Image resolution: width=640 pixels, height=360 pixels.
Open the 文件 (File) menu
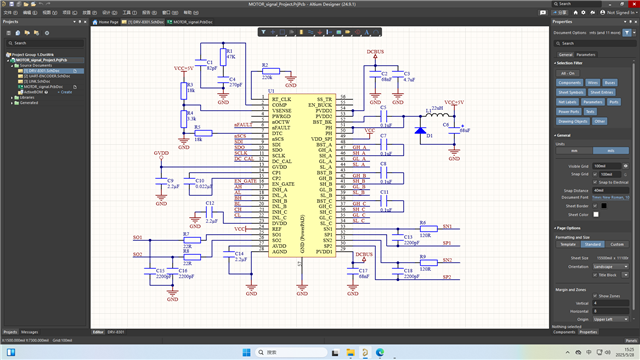pyautogui.click(x=10, y=13)
